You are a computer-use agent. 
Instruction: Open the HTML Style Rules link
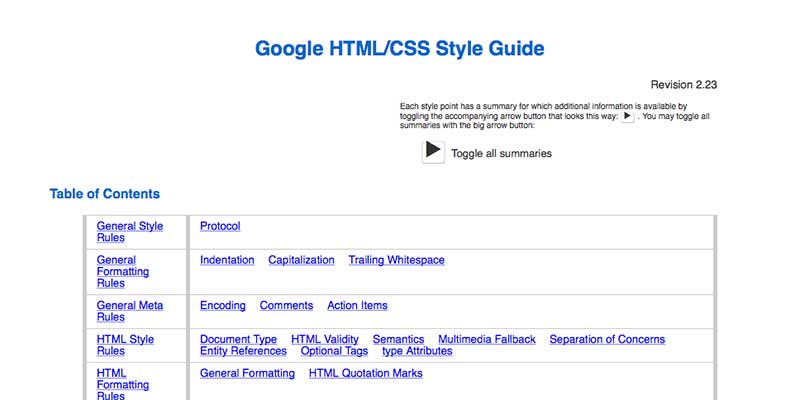(x=125, y=345)
